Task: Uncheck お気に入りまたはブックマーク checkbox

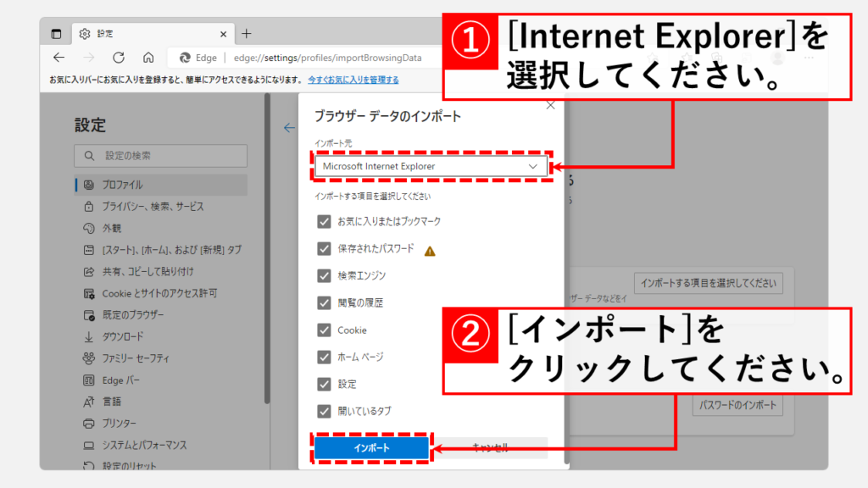Action: tap(324, 221)
